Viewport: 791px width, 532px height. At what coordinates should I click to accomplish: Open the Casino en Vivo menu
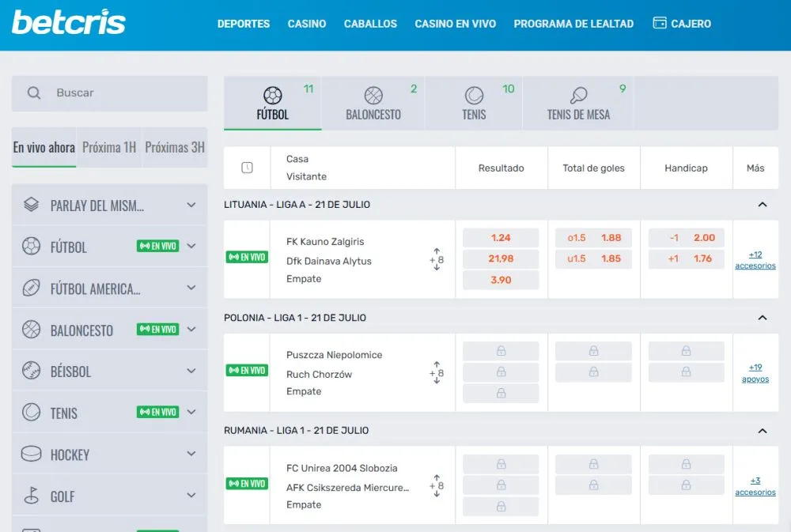click(x=455, y=24)
